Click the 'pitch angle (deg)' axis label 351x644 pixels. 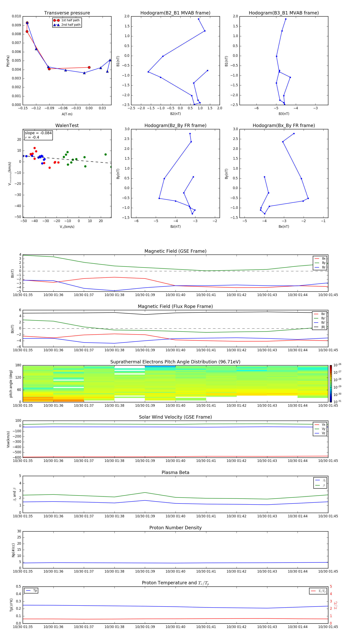coord(11,384)
